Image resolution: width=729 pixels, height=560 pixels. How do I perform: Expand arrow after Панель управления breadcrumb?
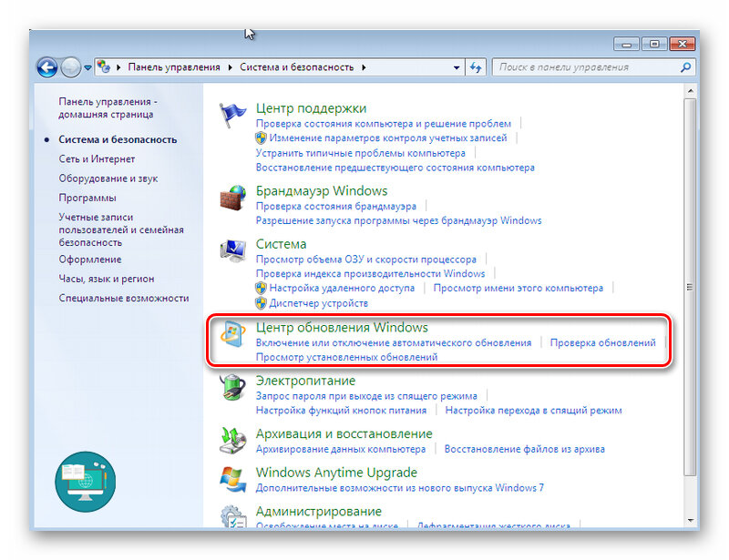pos(231,67)
